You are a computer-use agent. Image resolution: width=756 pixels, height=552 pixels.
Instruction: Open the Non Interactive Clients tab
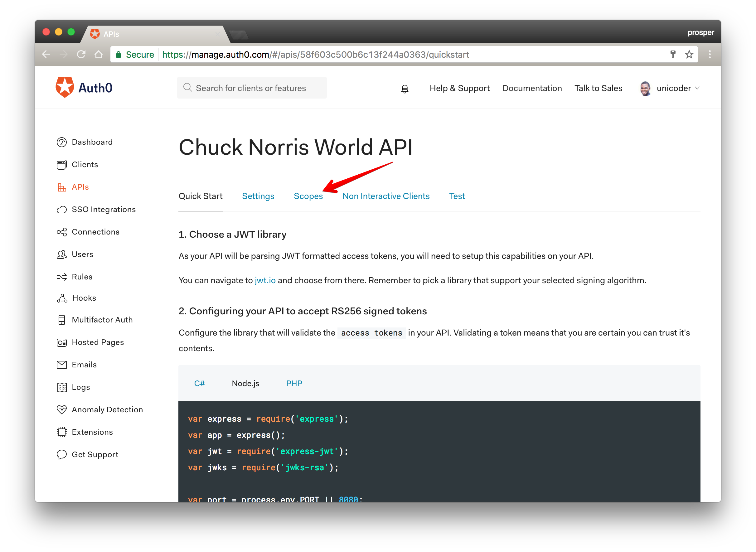(x=386, y=196)
